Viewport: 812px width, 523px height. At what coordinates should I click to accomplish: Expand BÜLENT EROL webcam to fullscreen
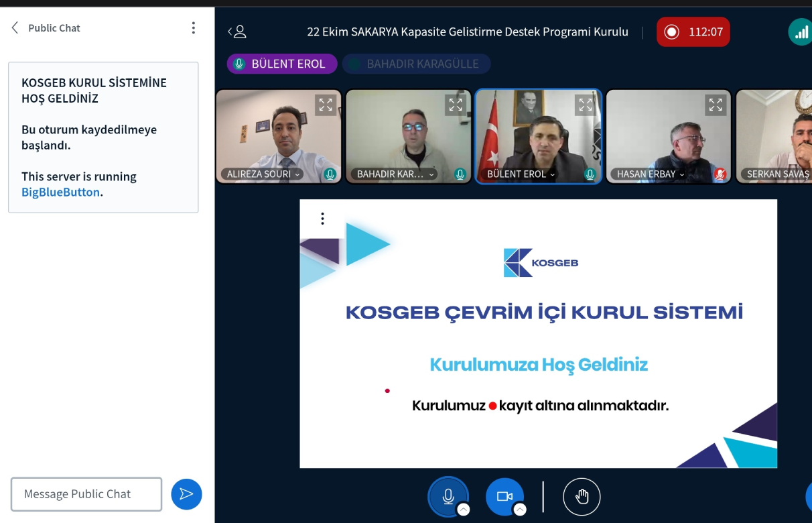[x=586, y=105]
